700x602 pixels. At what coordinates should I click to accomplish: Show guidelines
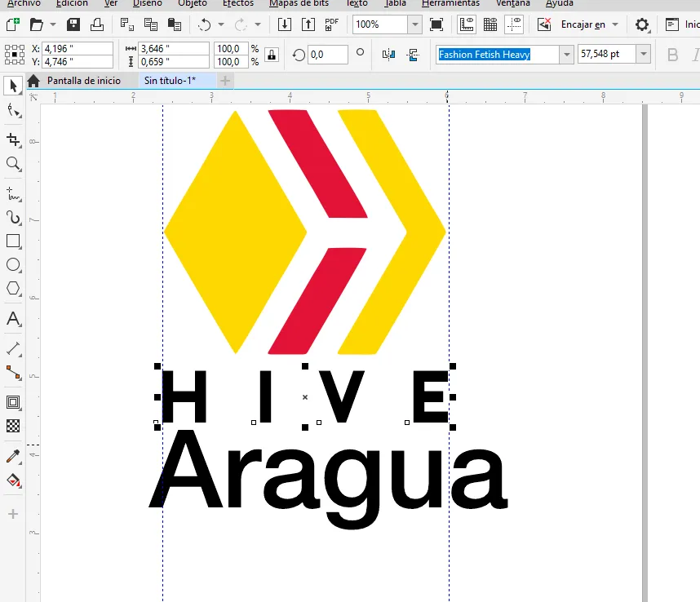click(x=514, y=24)
